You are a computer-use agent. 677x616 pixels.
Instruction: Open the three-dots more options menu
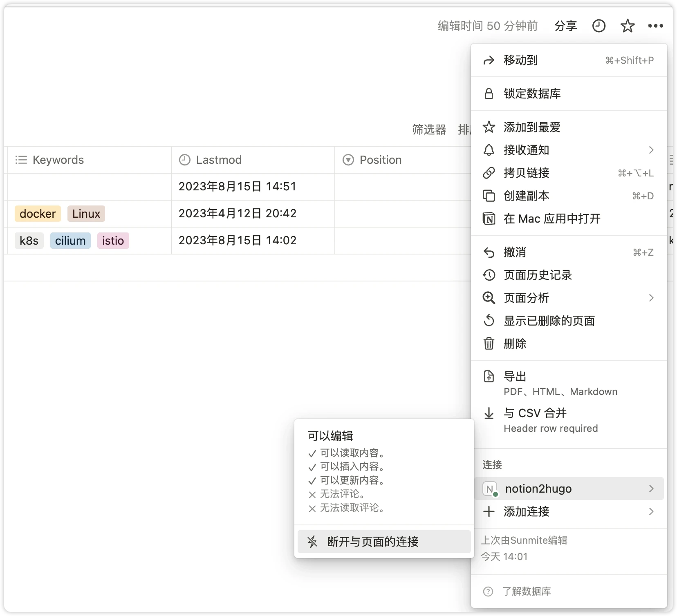[655, 26]
